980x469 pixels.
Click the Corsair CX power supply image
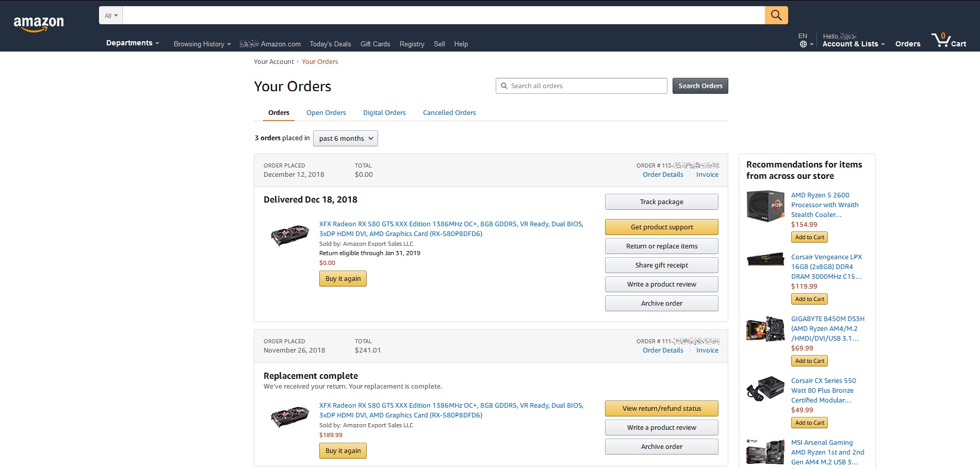pos(765,389)
